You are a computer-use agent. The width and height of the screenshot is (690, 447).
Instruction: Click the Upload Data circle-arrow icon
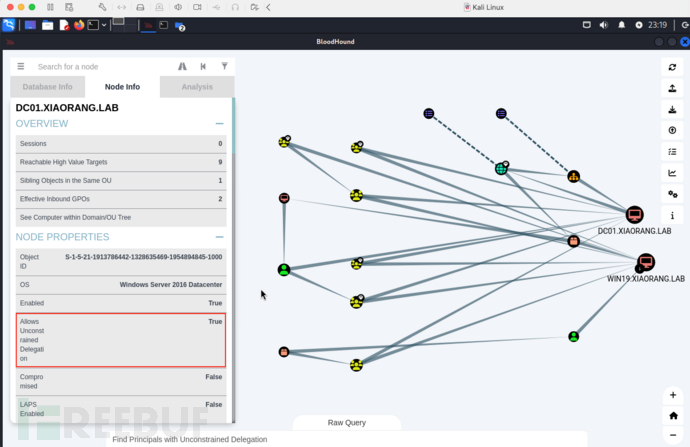(672, 131)
